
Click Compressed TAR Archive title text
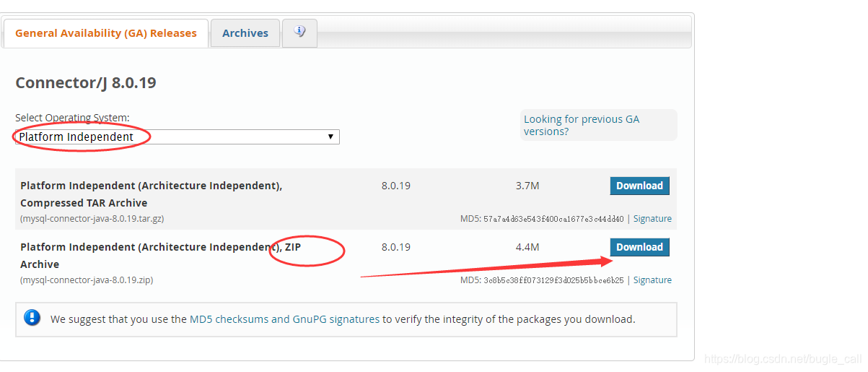152,194
